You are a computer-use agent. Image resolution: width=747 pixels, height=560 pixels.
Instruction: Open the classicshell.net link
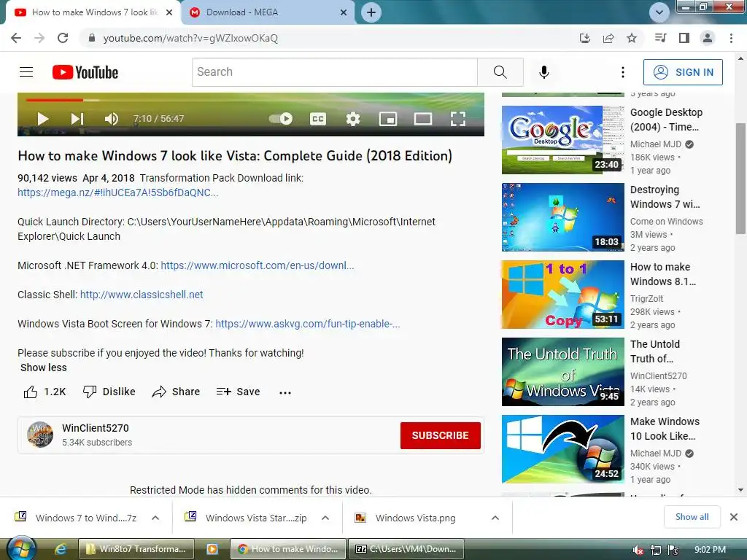pos(142,295)
